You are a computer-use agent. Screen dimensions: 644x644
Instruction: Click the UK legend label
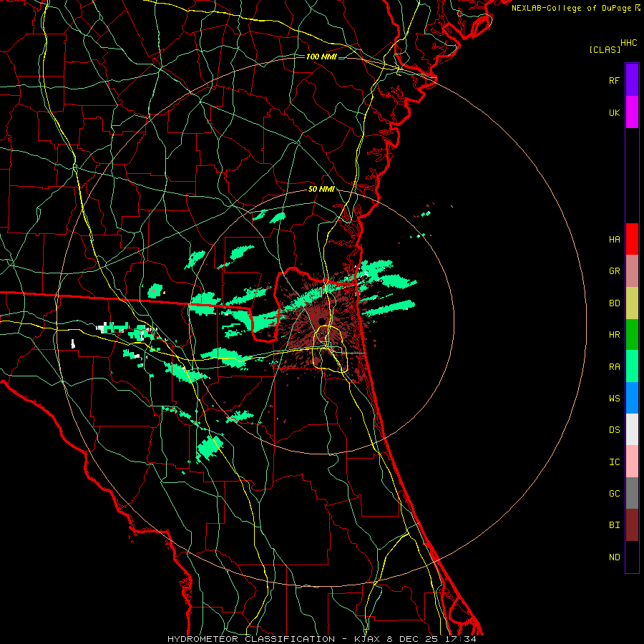[614, 113]
